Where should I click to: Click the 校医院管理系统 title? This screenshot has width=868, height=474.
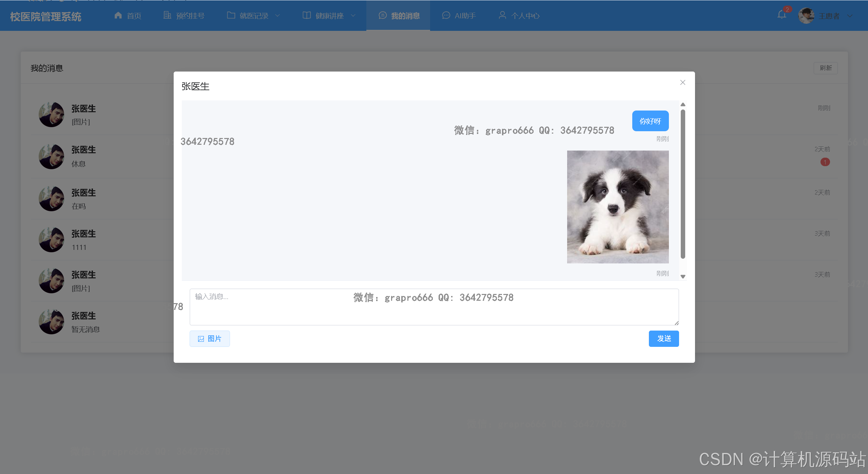click(46, 17)
